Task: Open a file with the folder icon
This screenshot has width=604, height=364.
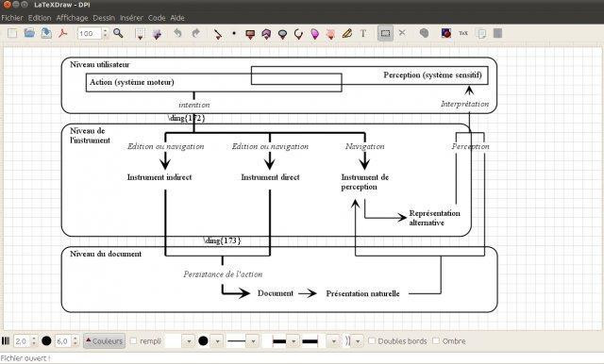Action: point(29,33)
